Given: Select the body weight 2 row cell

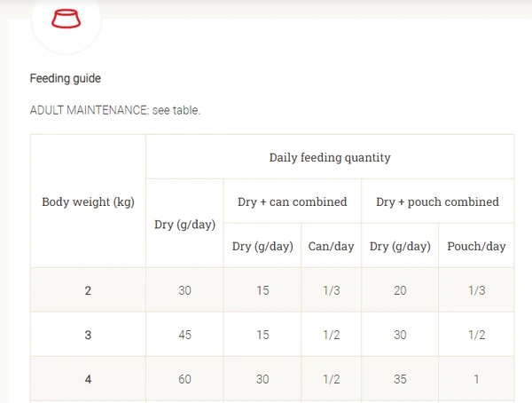Looking at the screenshot, I should [88, 290].
